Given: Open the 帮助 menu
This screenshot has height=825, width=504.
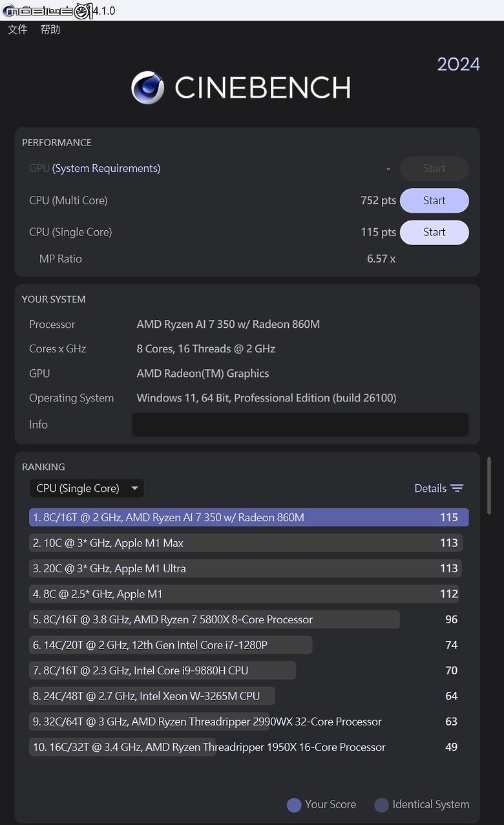Looking at the screenshot, I should click(50, 30).
